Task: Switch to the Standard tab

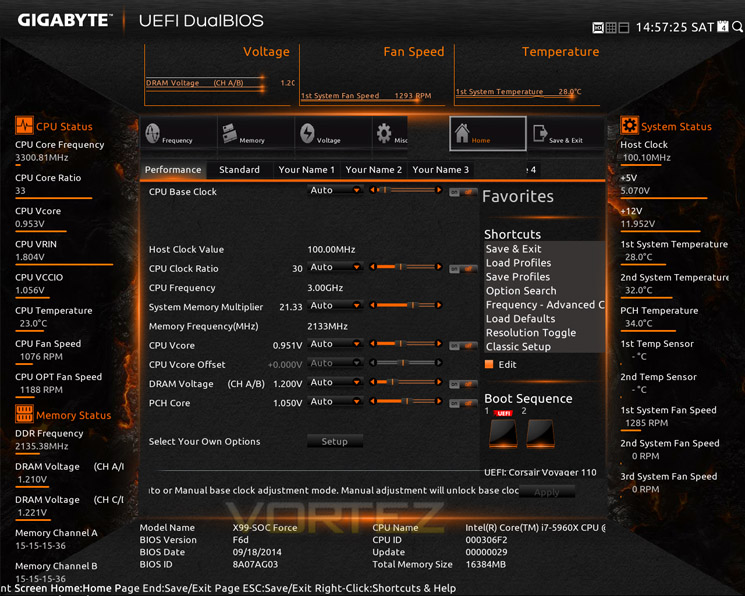Action: tap(239, 170)
